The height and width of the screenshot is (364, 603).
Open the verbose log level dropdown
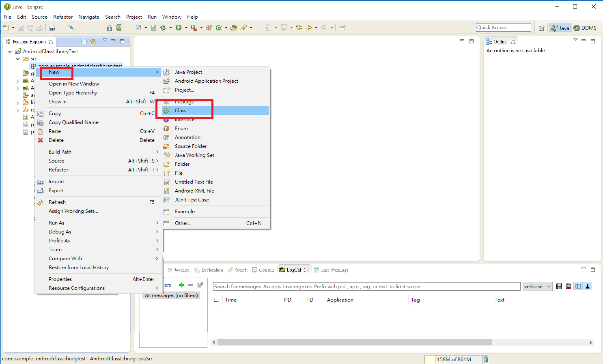(x=538, y=286)
